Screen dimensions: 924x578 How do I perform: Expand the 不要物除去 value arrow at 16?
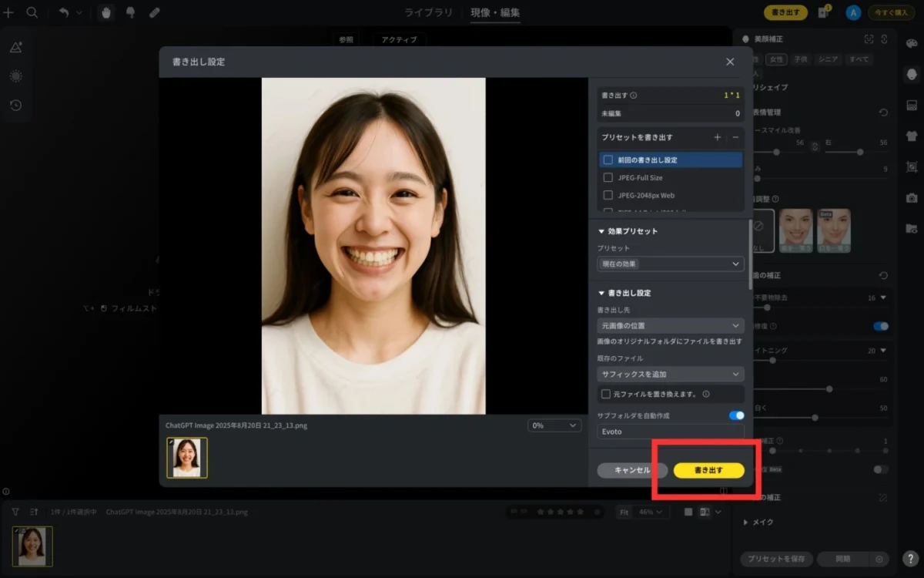coord(883,297)
